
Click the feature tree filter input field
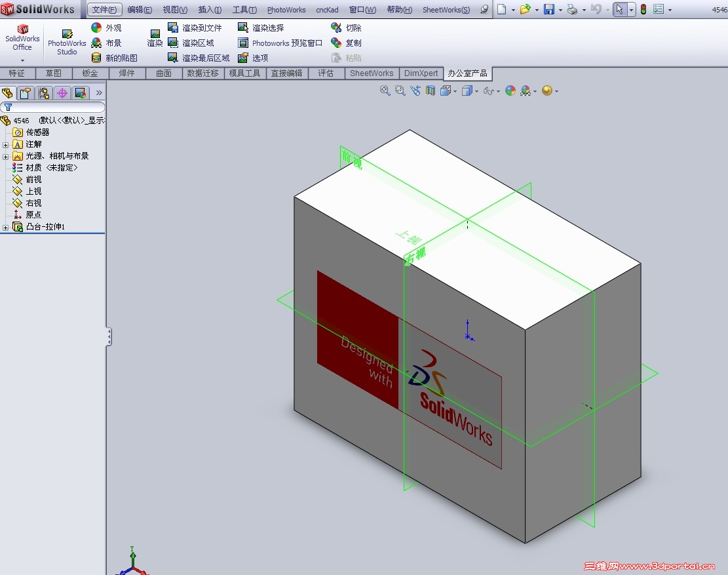[53, 108]
